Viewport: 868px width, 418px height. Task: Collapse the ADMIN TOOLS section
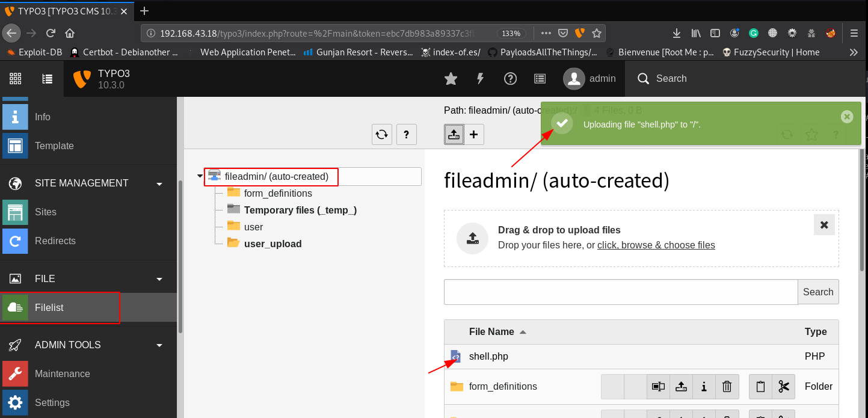pyautogui.click(x=159, y=345)
